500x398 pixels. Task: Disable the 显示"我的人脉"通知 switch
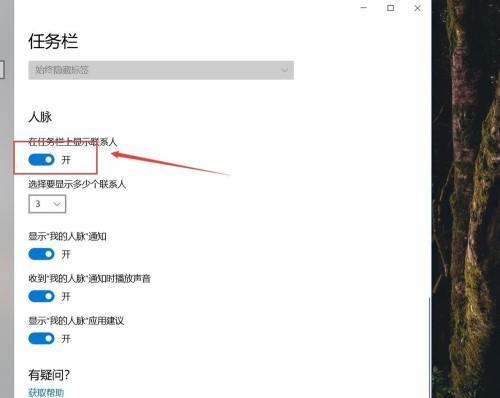tap(41, 254)
